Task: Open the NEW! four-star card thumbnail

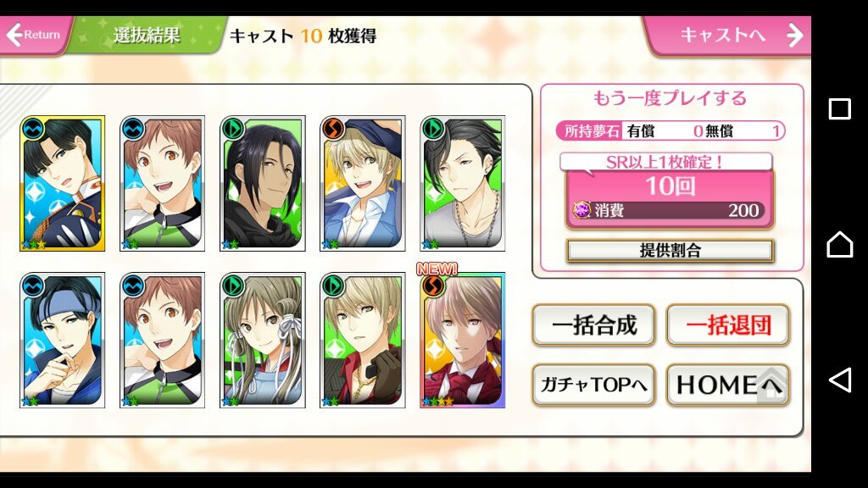Action: point(462,341)
